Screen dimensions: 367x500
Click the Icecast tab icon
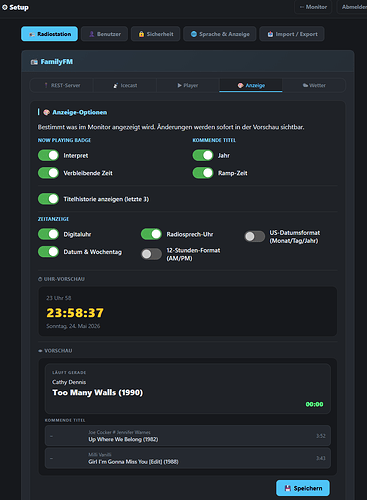tap(116, 86)
